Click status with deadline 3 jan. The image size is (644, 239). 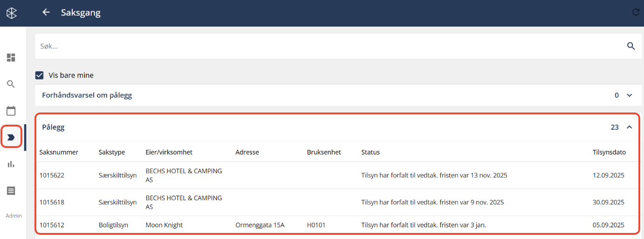pos(424,225)
